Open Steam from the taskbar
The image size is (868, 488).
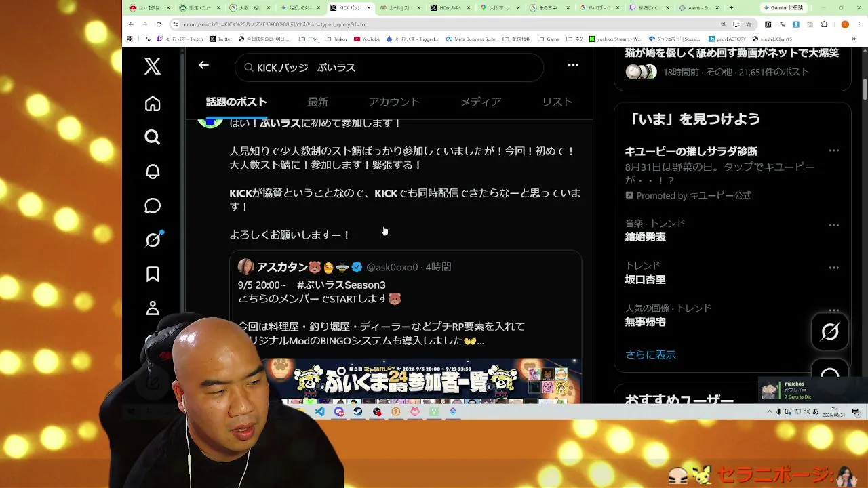pos(358,411)
